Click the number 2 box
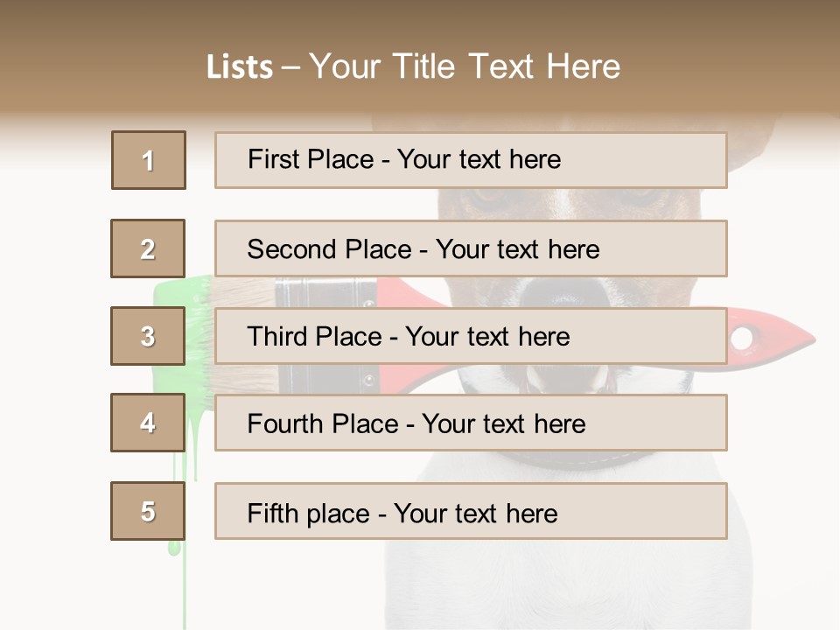 click(148, 248)
